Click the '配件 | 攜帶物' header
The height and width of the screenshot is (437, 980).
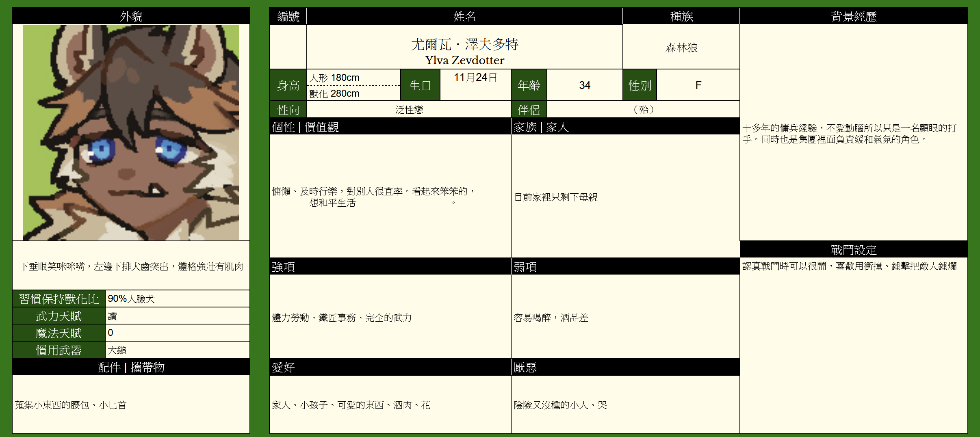[x=131, y=367]
